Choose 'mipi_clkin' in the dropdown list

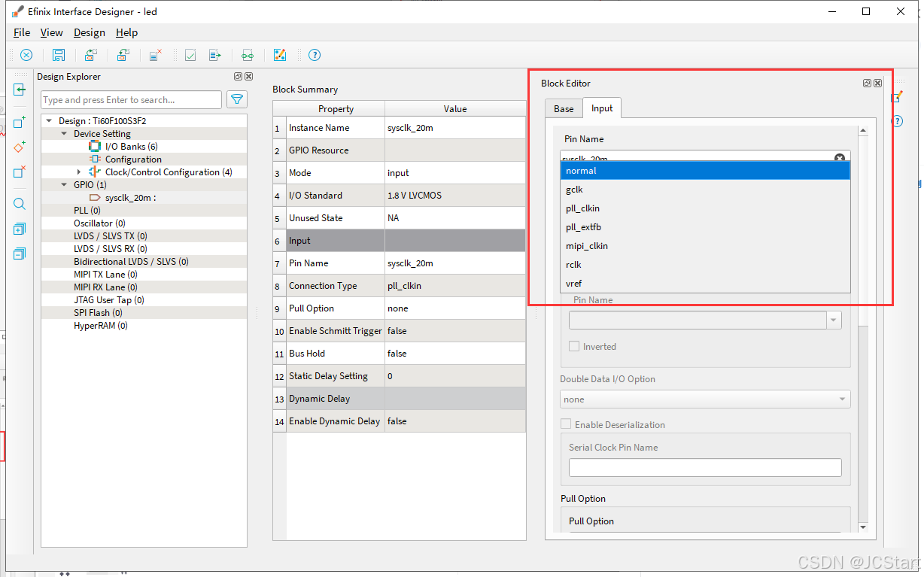point(705,246)
